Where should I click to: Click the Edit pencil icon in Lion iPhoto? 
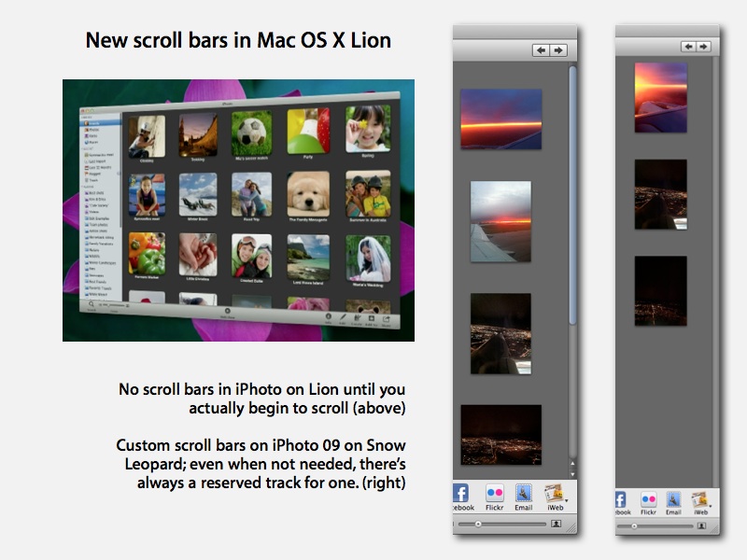pos(343,317)
